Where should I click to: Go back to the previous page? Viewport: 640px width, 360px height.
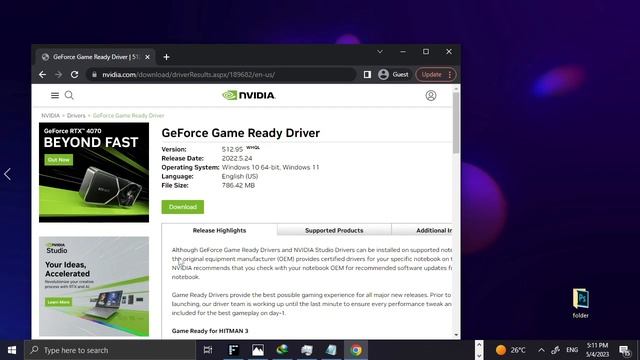click(42, 74)
